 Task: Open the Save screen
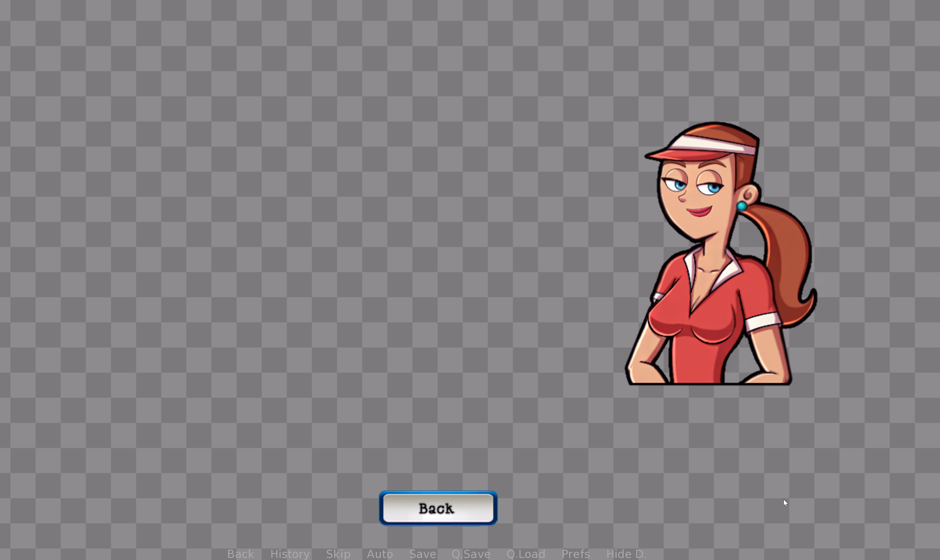pyautogui.click(x=423, y=553)
